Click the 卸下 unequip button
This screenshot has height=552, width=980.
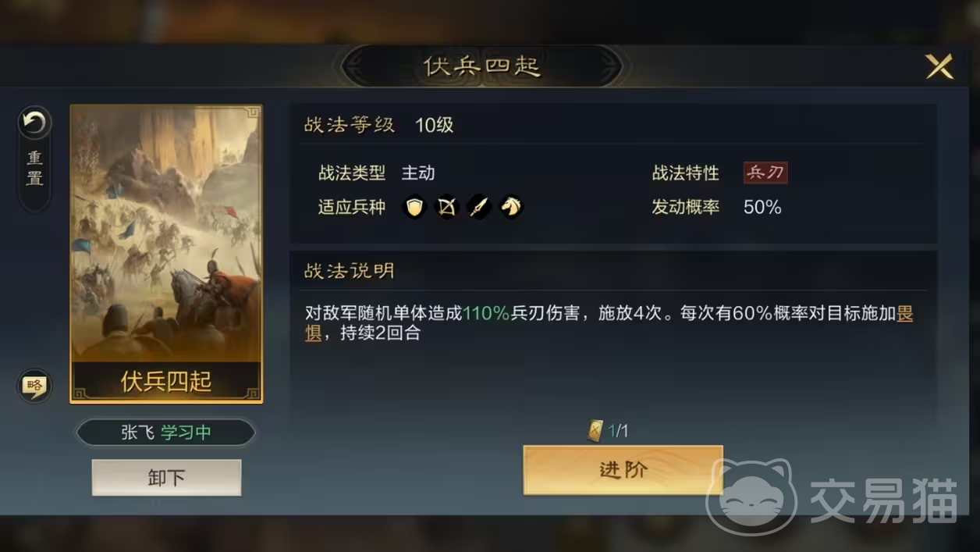click(166, 478)
